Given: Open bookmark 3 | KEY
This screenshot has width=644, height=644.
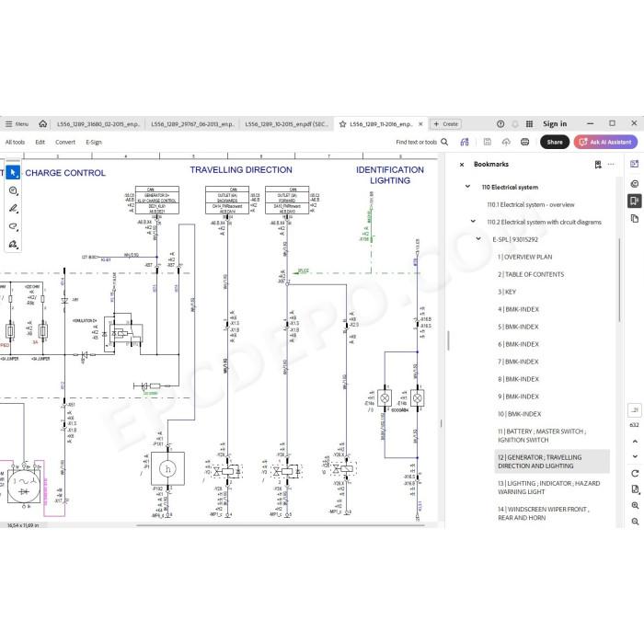Looking at the screenshot, I should point(507,292).
